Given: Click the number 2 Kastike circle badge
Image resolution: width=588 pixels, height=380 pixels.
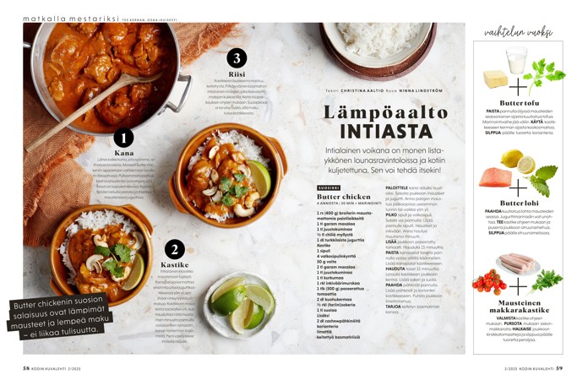Looking at the screenshot, I should pyautogui.click(x=174, y=250).
